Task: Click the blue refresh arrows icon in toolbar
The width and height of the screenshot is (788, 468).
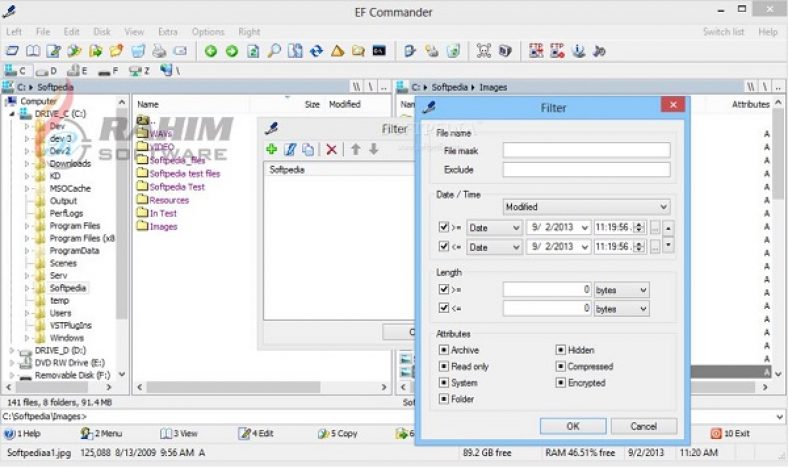Action: click(x=316, y=51)
